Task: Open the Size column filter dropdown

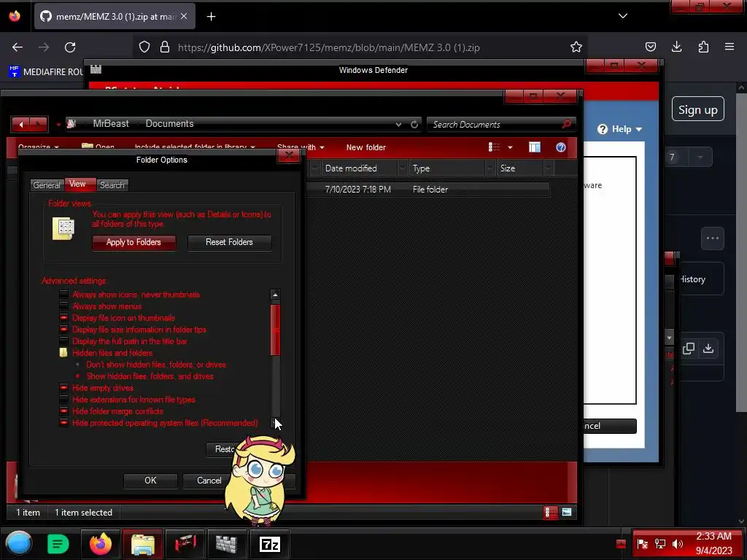Action: pos(549,168)
